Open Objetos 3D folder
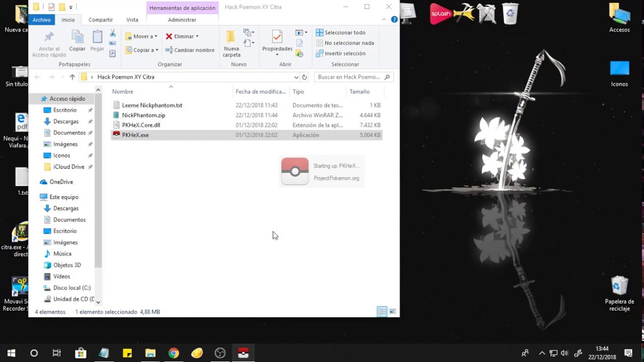Image resolution: width=644 pixels, height=362 pixels. tap(67, 265)
